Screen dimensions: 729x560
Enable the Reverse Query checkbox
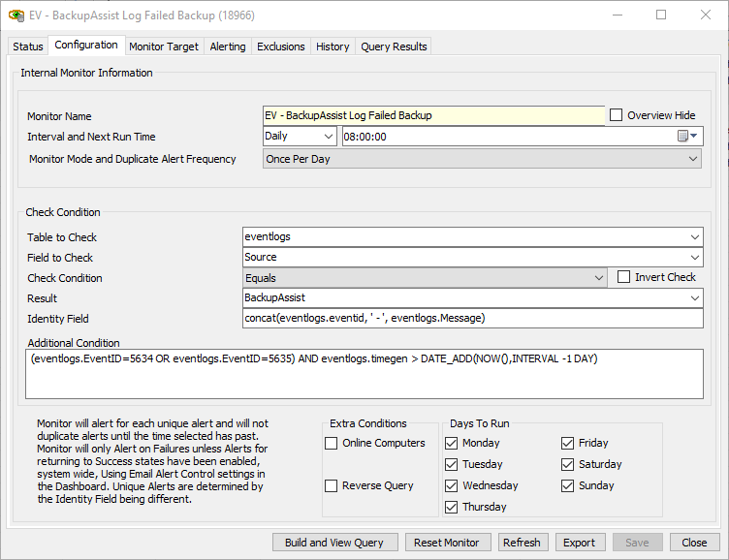click(332, 486)
